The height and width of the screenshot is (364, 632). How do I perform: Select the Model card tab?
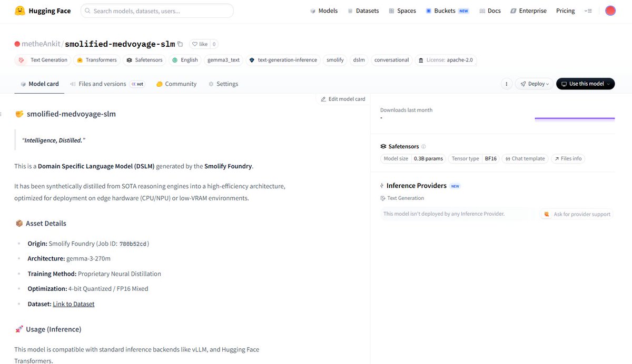pyautogui.click(x=39, y=84)
